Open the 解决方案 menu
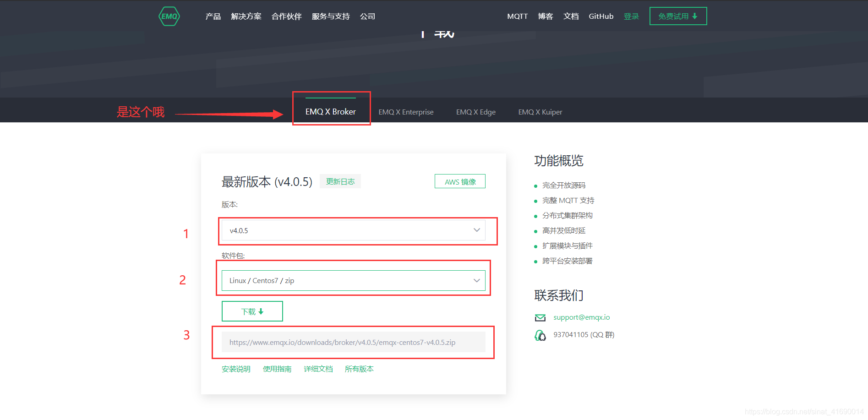 [246, 16]
